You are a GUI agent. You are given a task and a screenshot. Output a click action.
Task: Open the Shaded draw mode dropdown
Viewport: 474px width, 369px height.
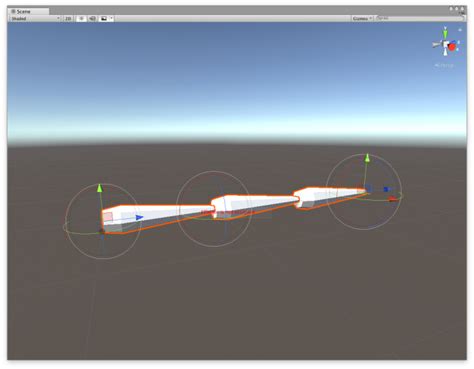click(x=35, y=19)
